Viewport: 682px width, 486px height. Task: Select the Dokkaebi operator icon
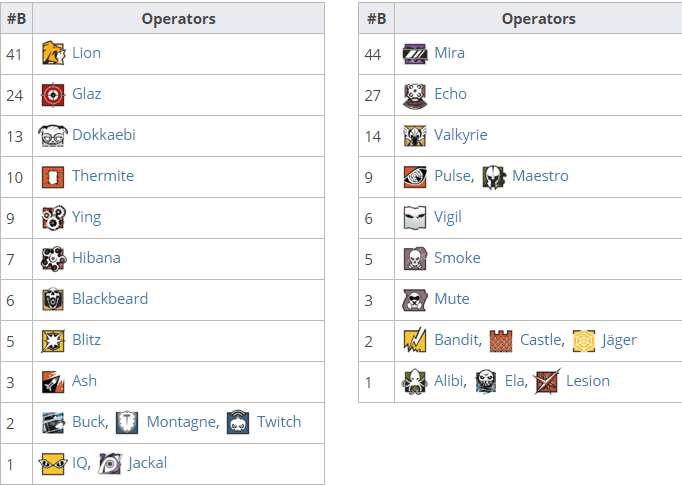point(53,136)
